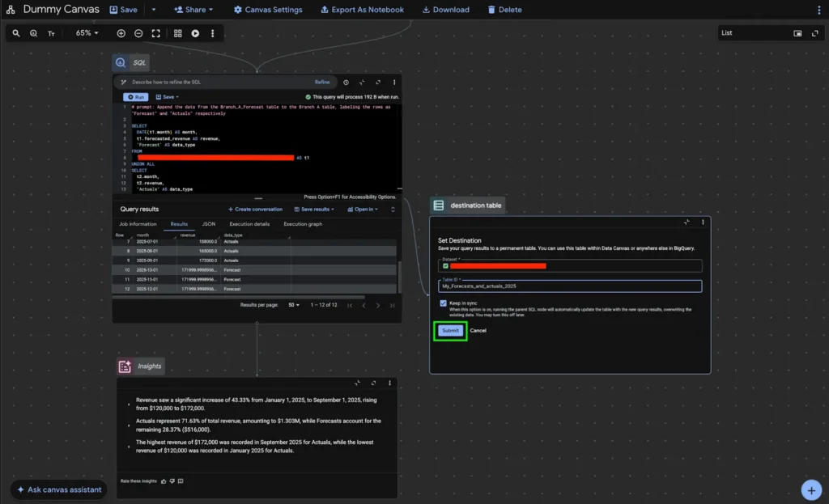Open the Execution graph tab
The height and width of the screenshot is (504, 829).
(x=303, y=224)
